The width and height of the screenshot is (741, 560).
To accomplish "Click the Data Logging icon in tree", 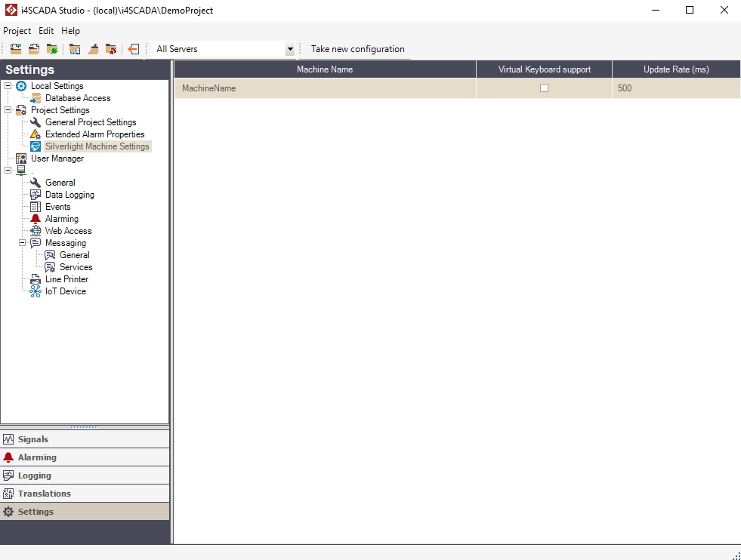I will [x=36, y=195].
